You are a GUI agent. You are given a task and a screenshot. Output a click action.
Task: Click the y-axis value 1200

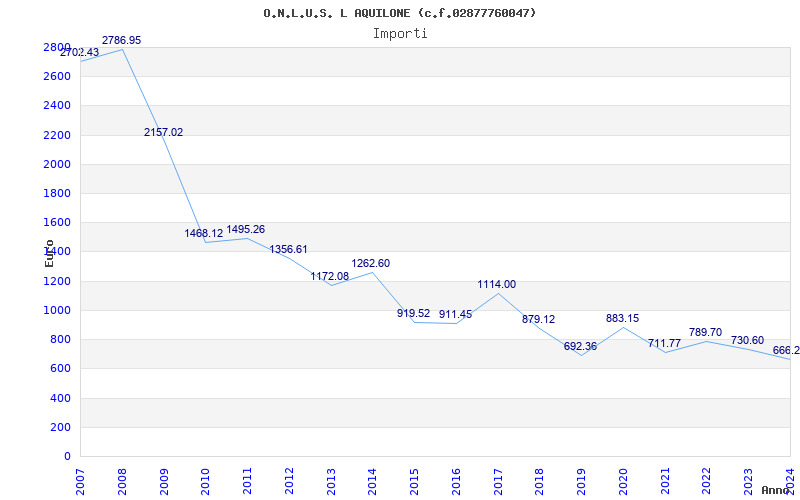57,281
